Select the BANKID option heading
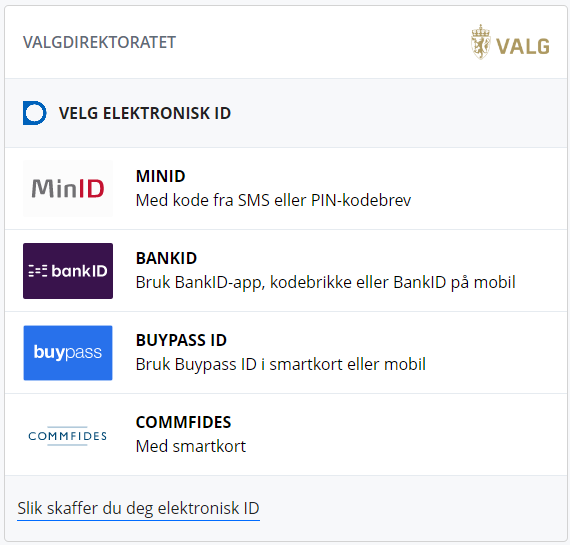570x545 pixels. point(166,259)
